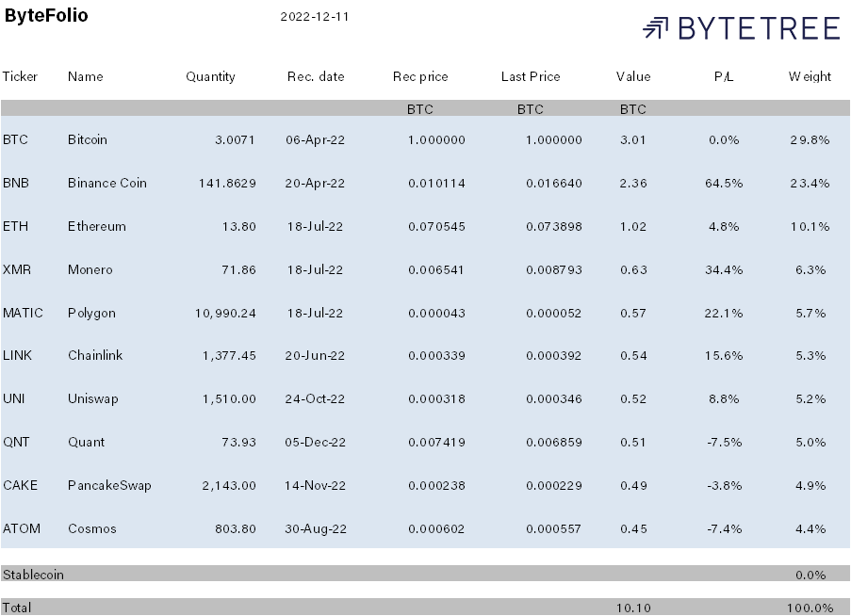Select Quant last price 0.006859
851x616 pixels.
[x=553, y=442]
